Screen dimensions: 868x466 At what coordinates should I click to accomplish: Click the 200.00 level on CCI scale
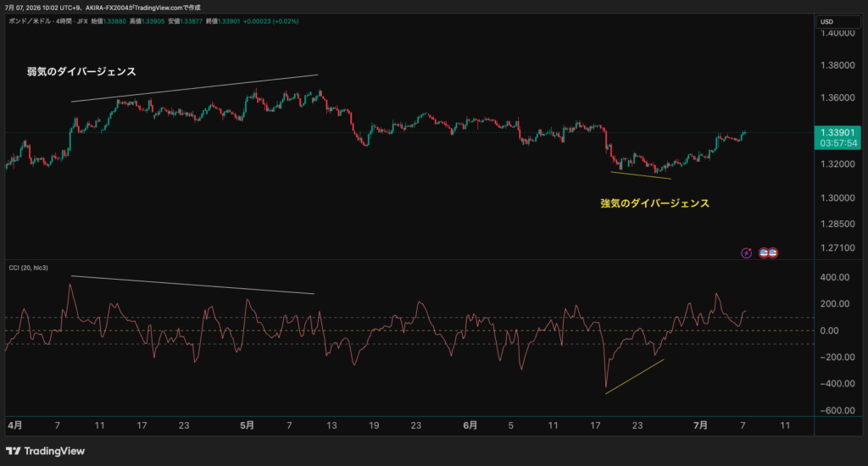pyautogui.click(x=835, y=304)
